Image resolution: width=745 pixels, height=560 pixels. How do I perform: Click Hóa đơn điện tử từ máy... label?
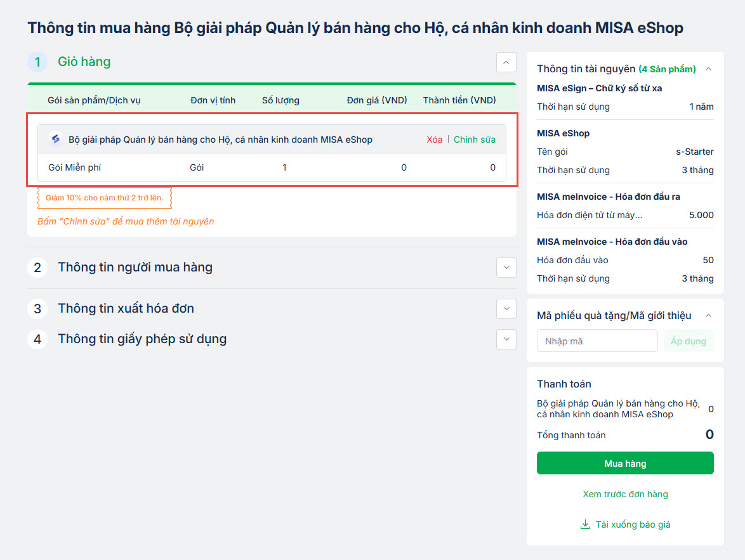pyautogui.click(x=590, y=215)
